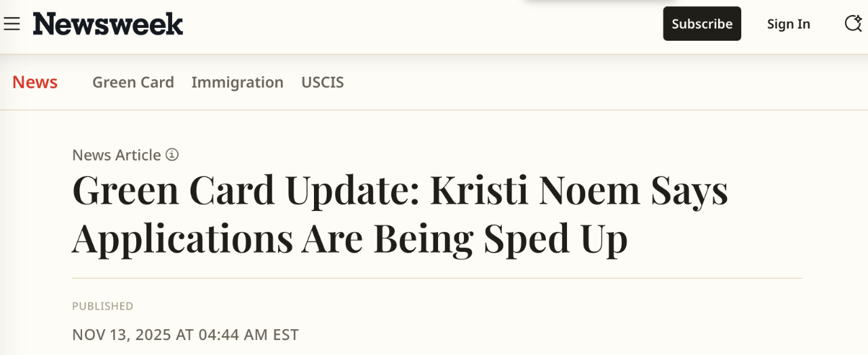The width and height of the screenshot is (868, 355).
Task: Select the Green Card topic
Action: [133, 82]
